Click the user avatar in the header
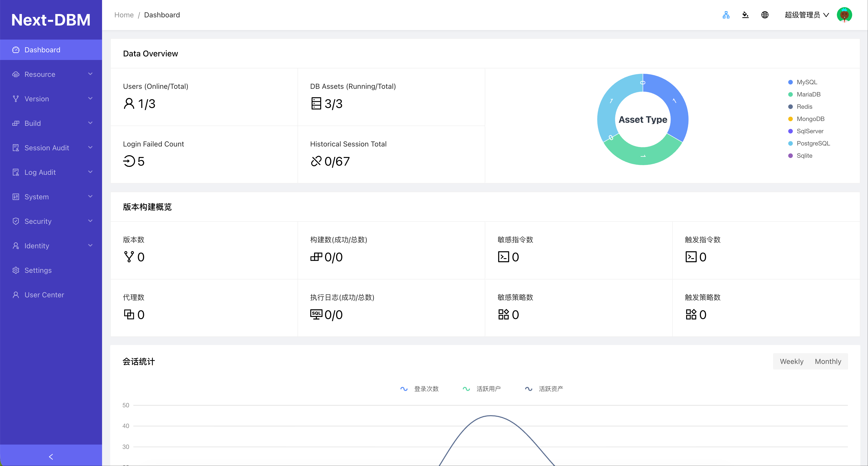 (x=845, y=15)
